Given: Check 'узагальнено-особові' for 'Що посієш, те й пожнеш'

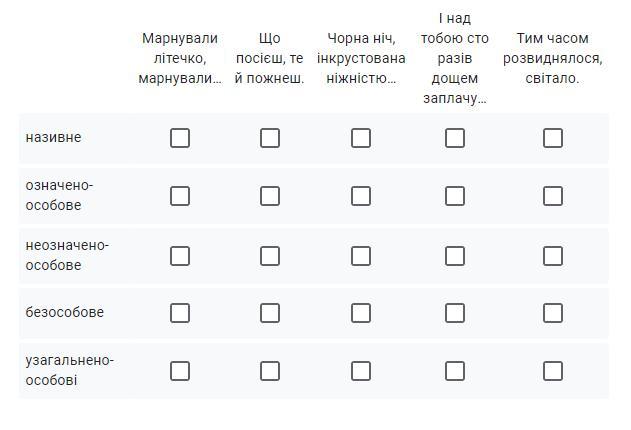Looking at the screenshot, I should click(270, 371).
